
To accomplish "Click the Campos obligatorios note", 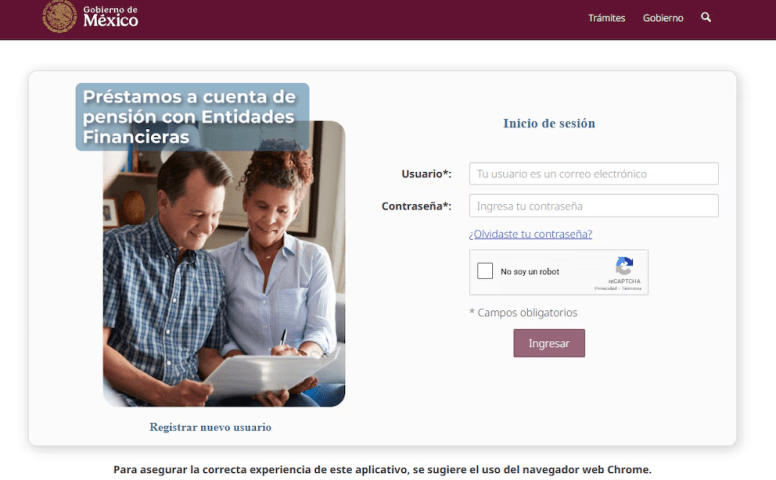I will [x=523, y=313].
